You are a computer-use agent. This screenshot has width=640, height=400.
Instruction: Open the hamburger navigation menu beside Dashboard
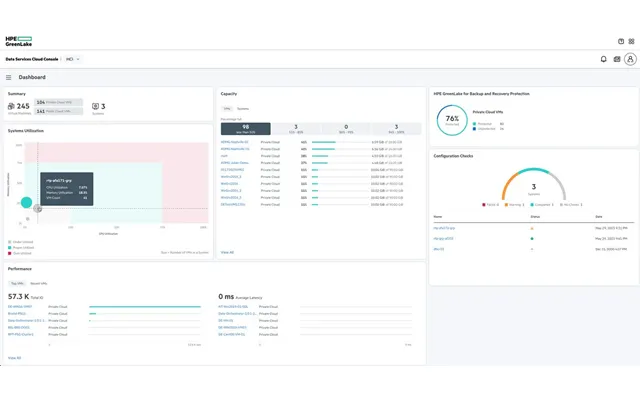[9, 77]
